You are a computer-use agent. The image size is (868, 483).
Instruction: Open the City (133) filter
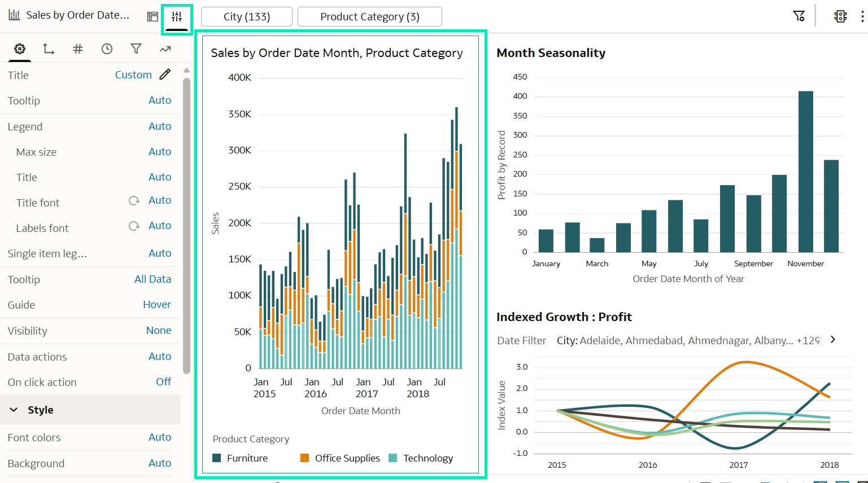(247, 16)
